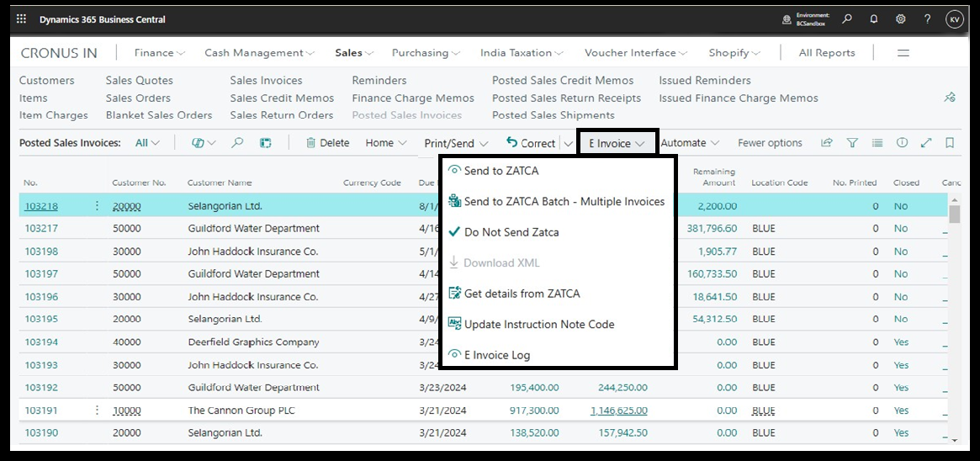This screenshot has height=461, width=980.
Task: Open All Reports
Action: click(827, 53)
